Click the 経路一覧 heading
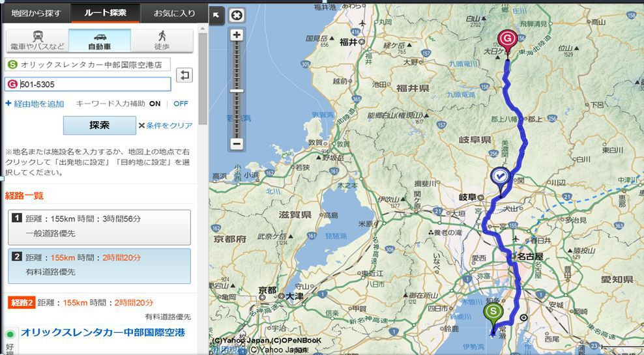The width and height of the screenshot is (644, 355). click(x=24, y=196)
